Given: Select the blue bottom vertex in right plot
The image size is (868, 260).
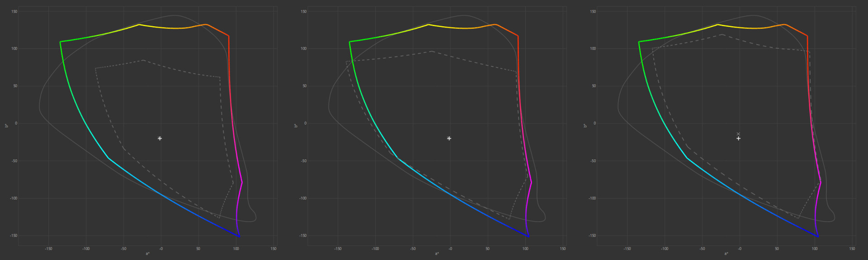Looking at the screenshot, I should [x=818, y=237].
